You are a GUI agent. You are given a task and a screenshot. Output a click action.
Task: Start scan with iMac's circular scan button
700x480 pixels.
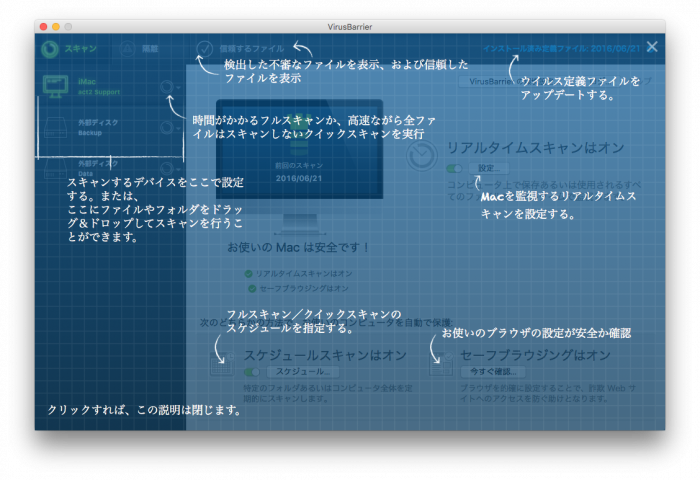167,87
